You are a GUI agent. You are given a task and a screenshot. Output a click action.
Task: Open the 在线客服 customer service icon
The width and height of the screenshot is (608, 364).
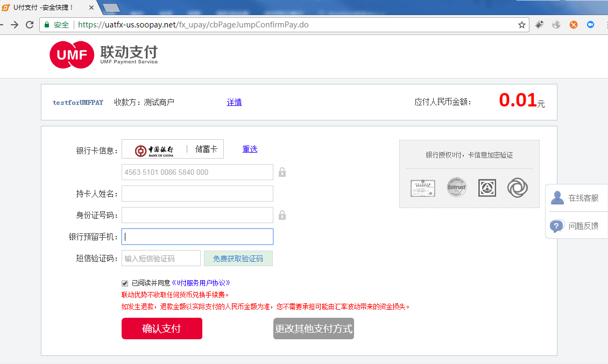557,197
